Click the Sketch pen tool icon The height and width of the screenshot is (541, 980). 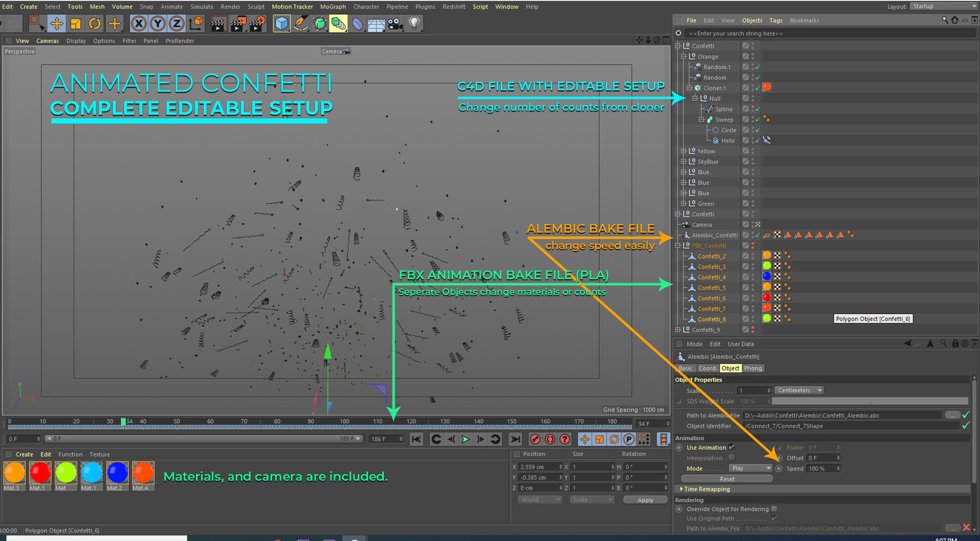click(300, 23)
